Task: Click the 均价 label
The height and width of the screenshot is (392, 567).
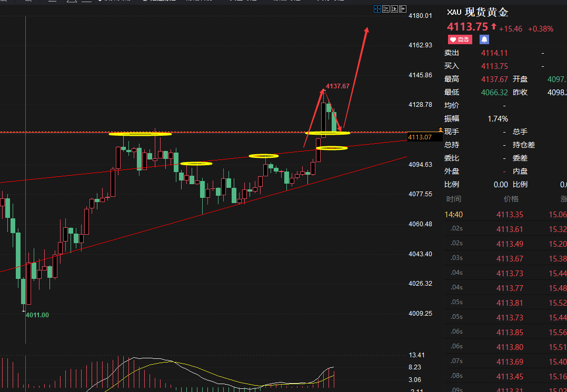Action: tap(452, 105)
